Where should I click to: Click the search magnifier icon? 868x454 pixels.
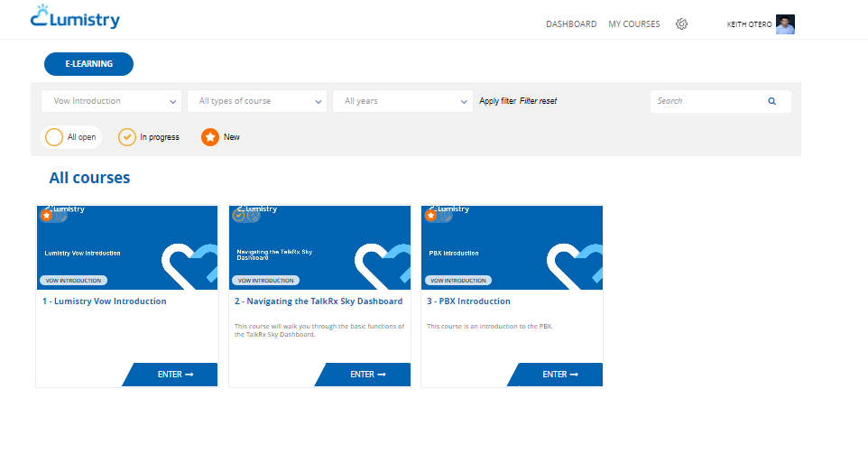[x=771, y=101]
